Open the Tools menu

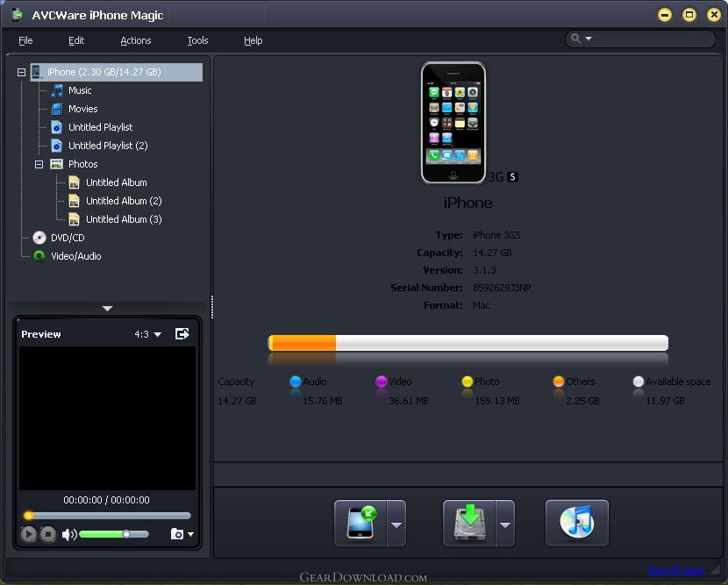tap(197, 41)
